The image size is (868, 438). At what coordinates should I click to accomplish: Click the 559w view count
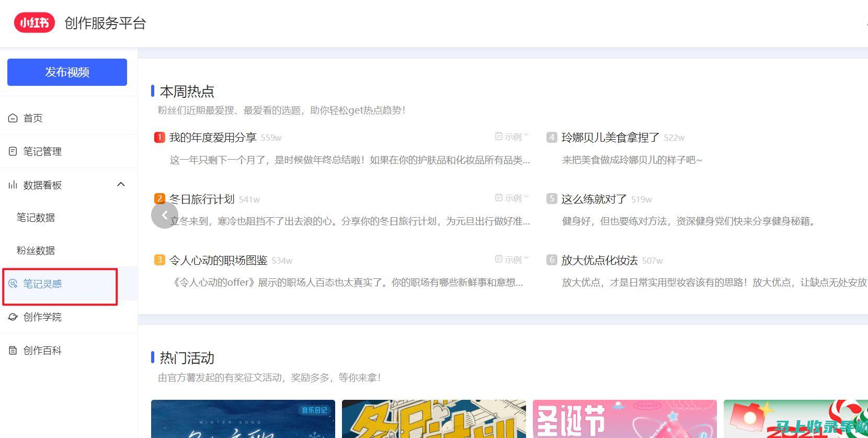coord(271,138)
